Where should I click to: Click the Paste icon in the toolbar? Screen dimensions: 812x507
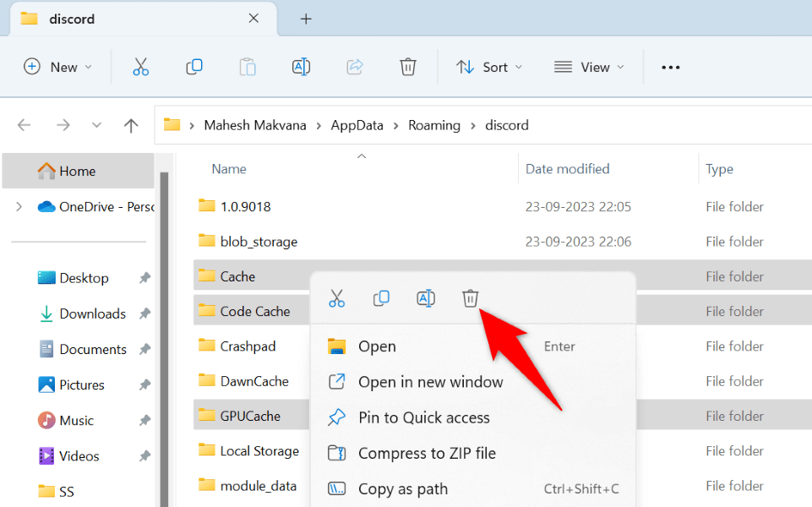(x=247, y=67)
